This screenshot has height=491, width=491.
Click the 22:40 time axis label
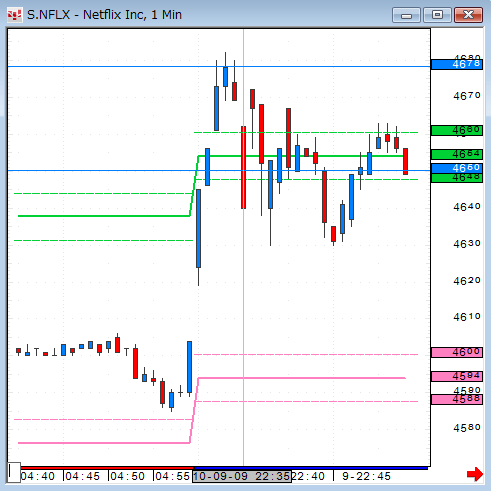[308, 476]
